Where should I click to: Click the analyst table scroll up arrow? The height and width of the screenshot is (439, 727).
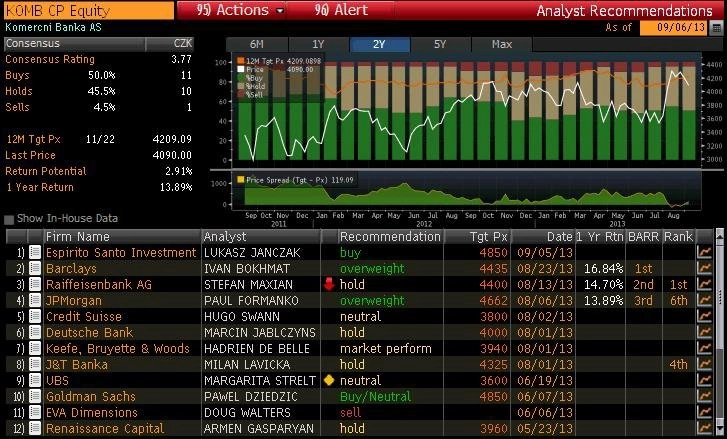pos(719,235)
